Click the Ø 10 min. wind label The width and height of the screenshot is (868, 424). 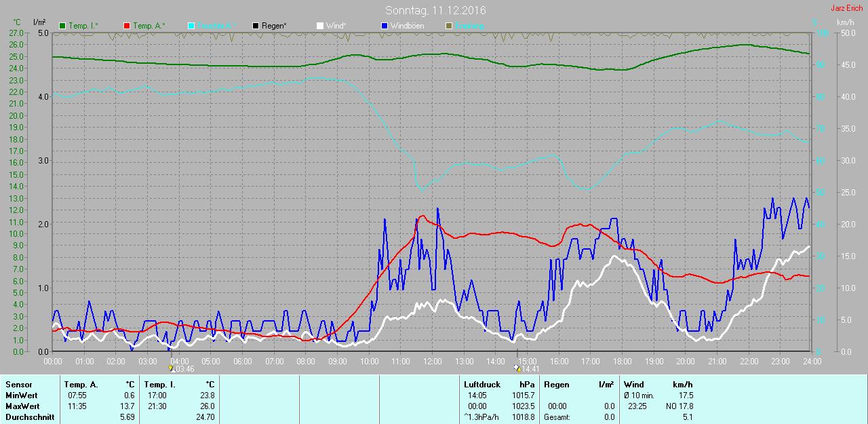tap(639, 396)
